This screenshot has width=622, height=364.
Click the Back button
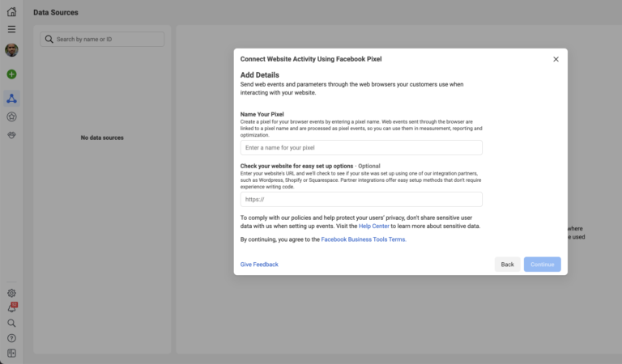coord(507,265)
